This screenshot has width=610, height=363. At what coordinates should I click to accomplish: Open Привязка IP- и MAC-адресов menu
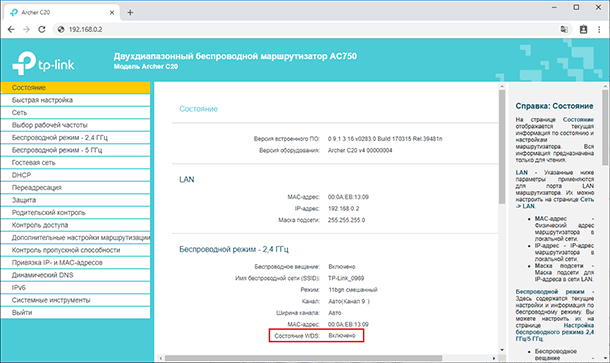pos(75,262)
